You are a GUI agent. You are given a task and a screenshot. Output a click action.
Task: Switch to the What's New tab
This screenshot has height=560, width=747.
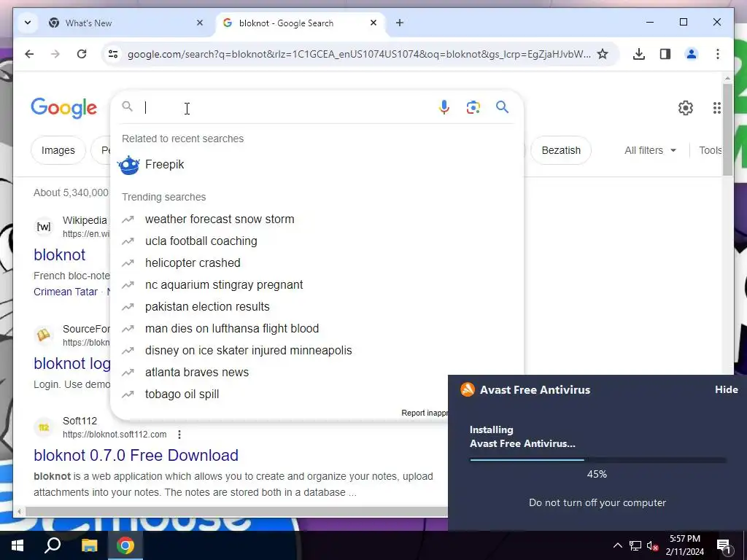126,23
